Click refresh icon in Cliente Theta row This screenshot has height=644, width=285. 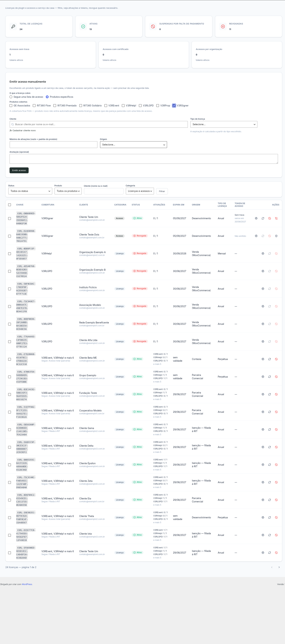pyautogui.click(x=270, y=517)
